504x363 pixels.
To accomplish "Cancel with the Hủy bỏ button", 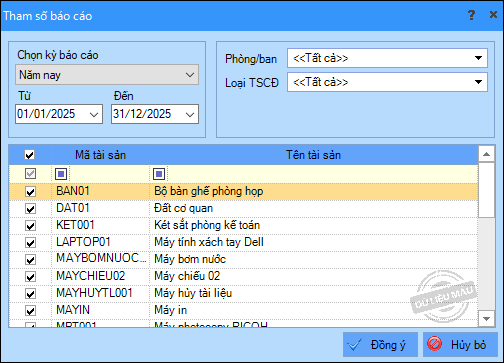I will pyautogui.click(x=460, y=345).
